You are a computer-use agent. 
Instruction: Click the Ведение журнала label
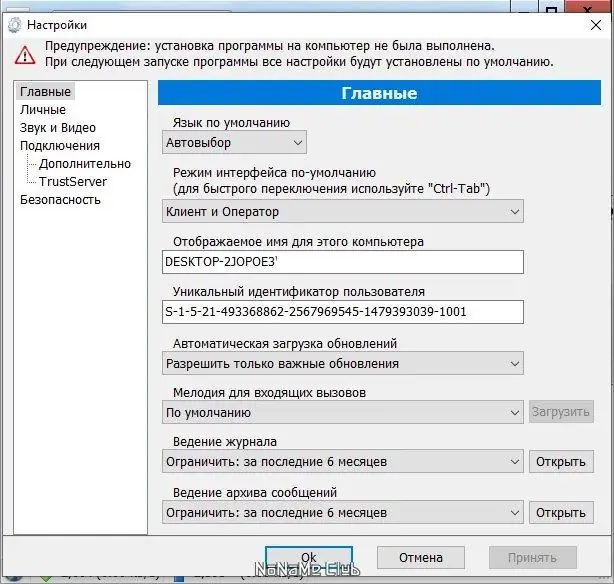point(225,442)
